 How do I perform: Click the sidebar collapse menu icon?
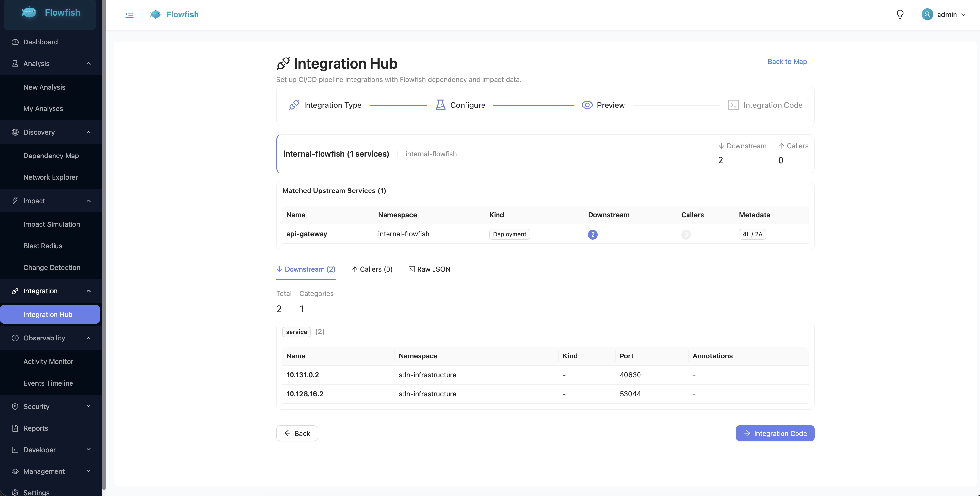click(x=129, y=14)
